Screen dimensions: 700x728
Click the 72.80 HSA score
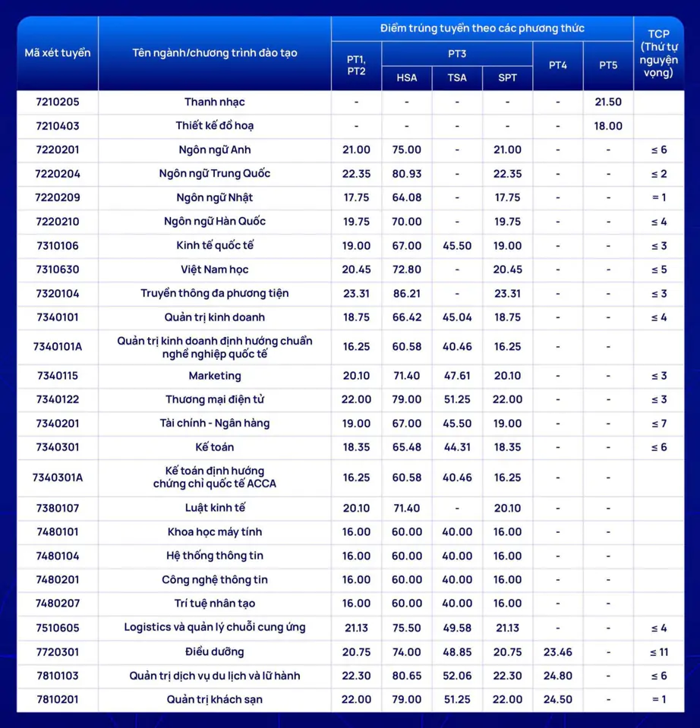pos(407,269)
